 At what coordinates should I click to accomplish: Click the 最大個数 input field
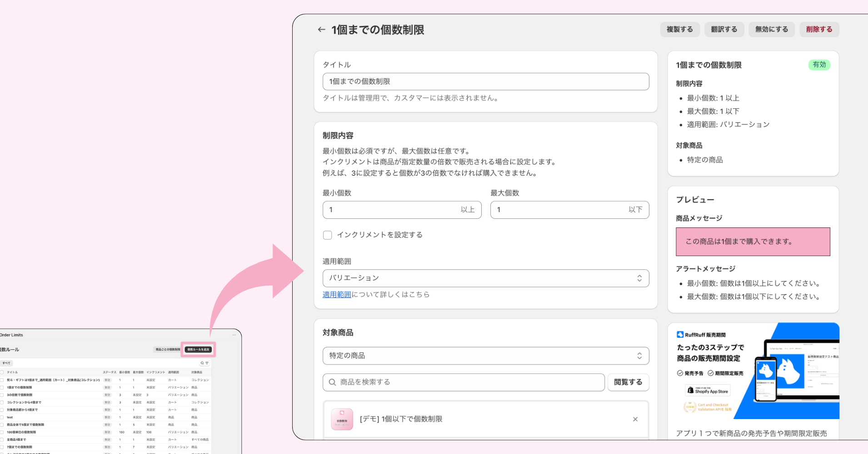[x=569, y=210]
